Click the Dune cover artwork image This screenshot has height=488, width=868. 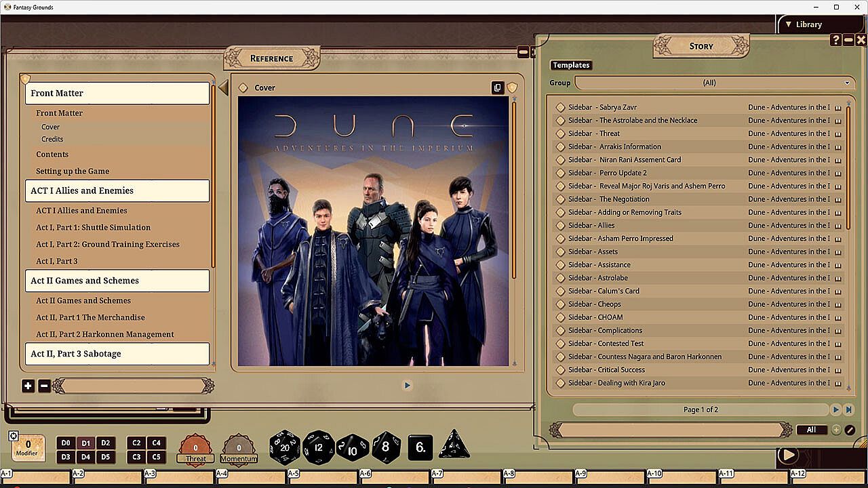coord(373,231)
